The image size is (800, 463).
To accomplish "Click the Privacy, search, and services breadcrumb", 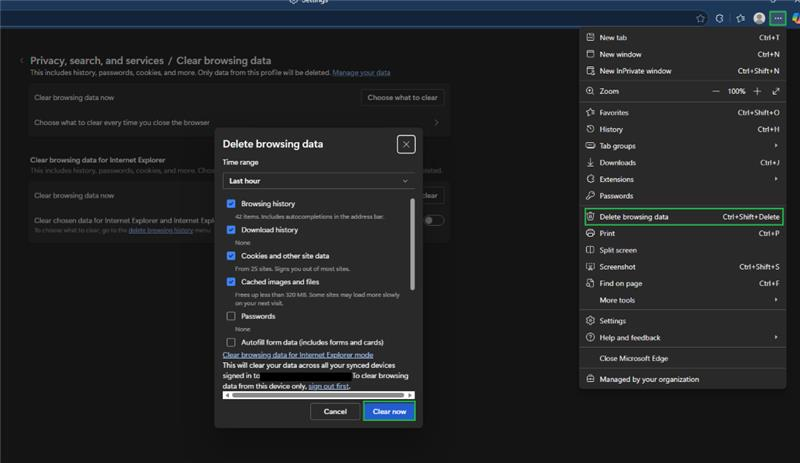I will [x=97, y=60].
